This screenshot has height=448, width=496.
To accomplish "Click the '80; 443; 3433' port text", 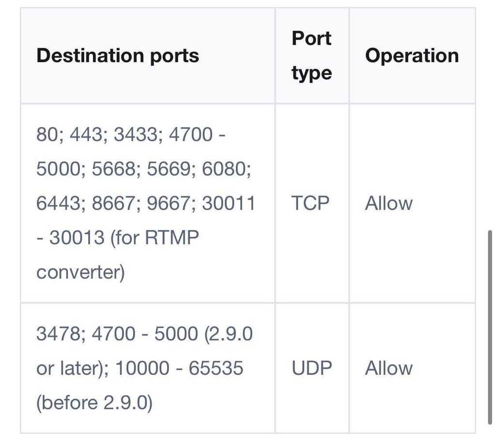I will pos(97,134).
